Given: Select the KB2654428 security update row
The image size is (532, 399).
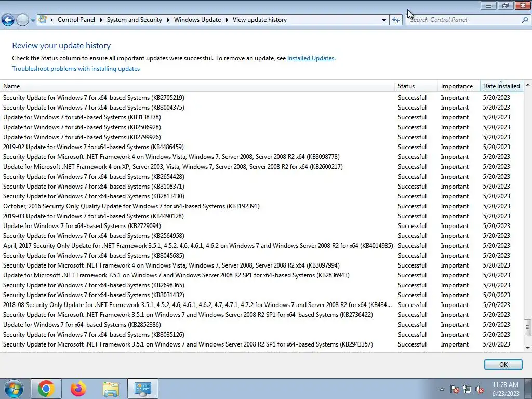Looking at the screenshot, I should [262, 177].
